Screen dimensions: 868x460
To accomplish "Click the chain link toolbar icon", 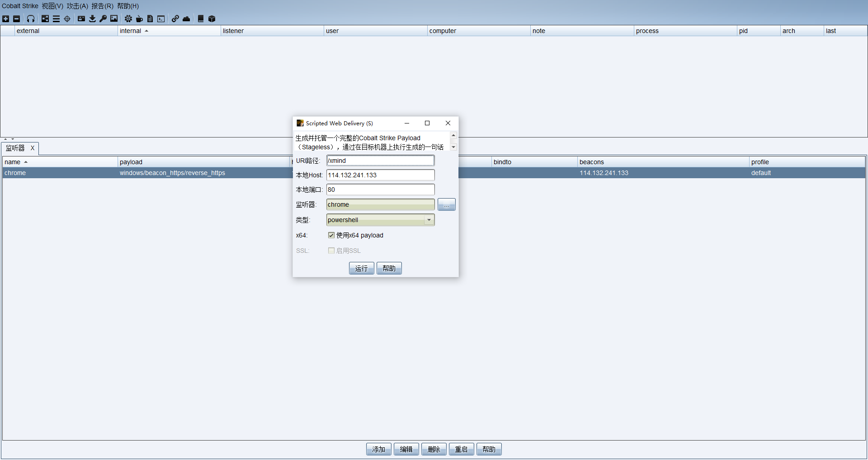I will click(x=175, y=19).
